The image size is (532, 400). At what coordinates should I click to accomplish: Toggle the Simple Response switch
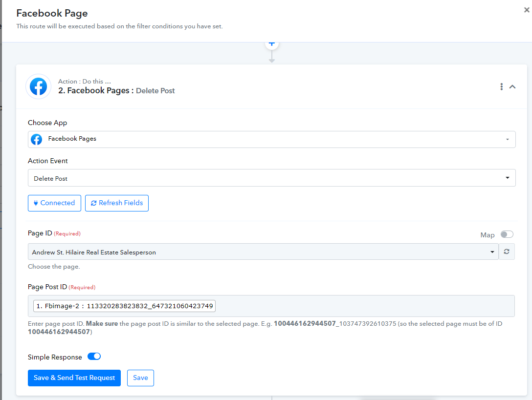(x=94, y=357)
